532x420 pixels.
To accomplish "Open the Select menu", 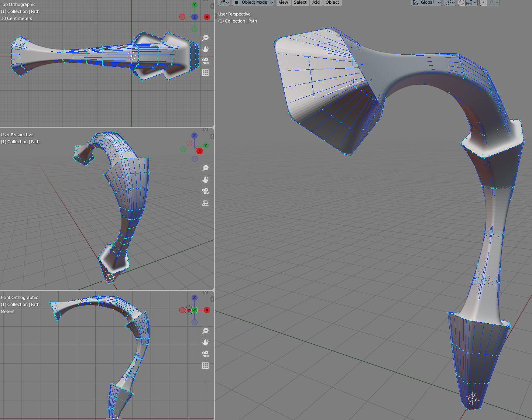I will 300,3.
